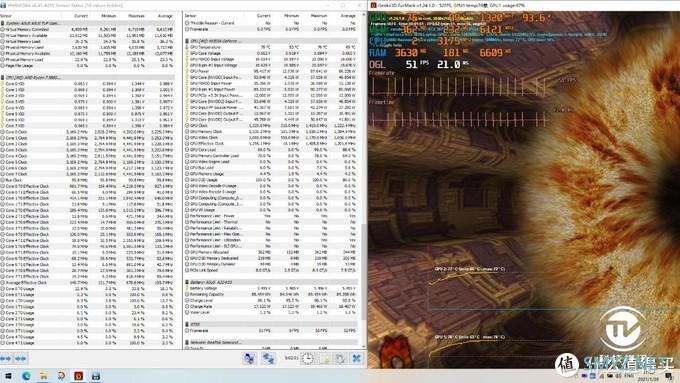
Task: Launch Microsoft Edge from the taskbar
Action: [x=26, y=376]
